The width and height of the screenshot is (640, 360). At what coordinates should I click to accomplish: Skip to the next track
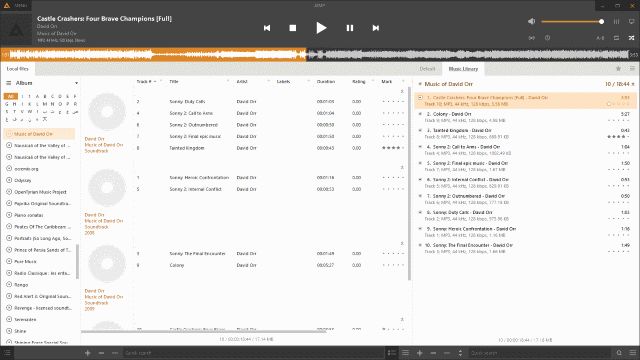click(376, 28)
